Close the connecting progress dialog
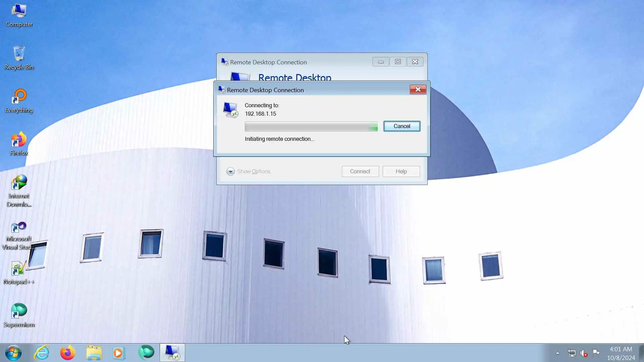This screenshot has height=362, width=644. coord(418,89)
